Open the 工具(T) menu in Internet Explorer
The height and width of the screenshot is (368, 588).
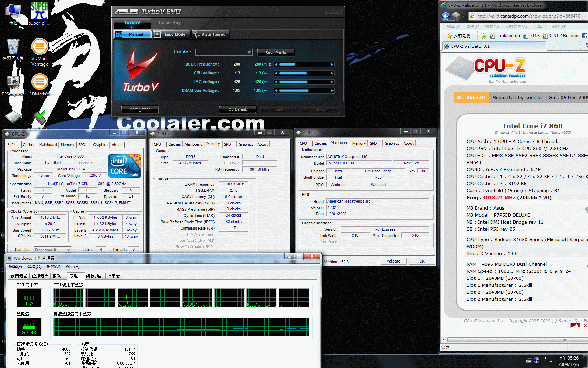tap(539, 27)
